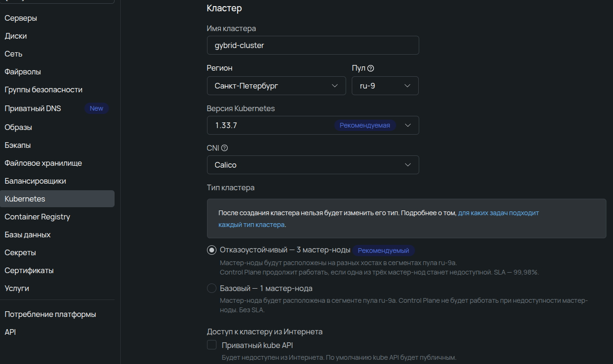Open Потребление платформы in the sidebar
613x364 pixels.
pyautogui.click(x=50, y=314)
